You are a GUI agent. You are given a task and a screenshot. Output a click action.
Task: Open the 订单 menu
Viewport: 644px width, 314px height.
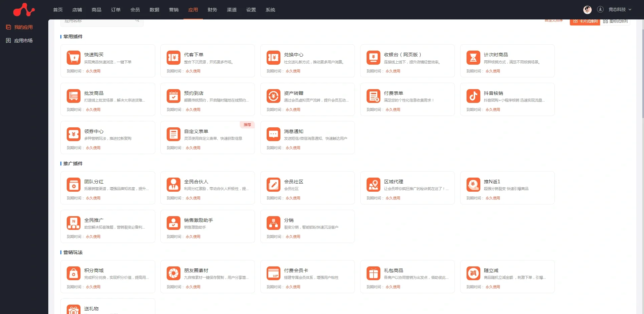click(x=116, y=10)
